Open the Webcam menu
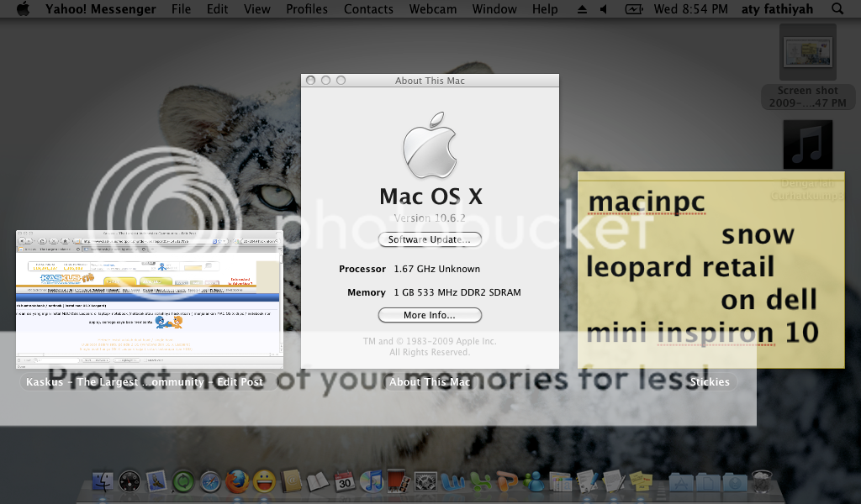 (433, 9)
